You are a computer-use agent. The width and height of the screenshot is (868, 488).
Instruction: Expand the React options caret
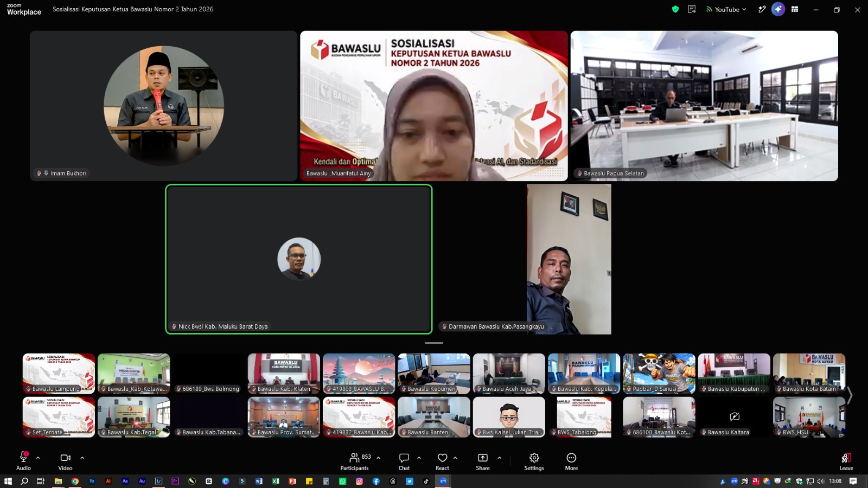[455, 458]
